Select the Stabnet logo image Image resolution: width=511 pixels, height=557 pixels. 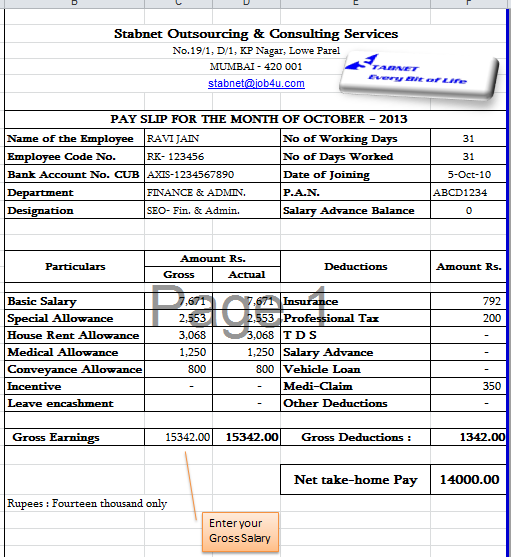419,76
